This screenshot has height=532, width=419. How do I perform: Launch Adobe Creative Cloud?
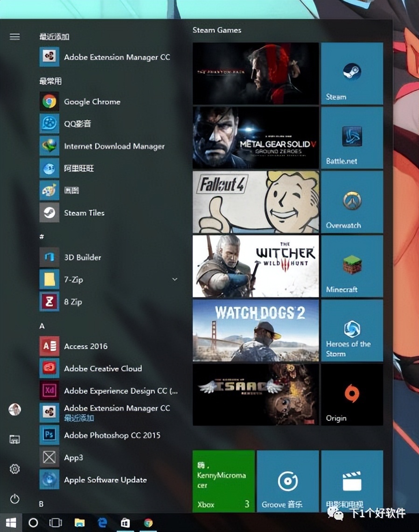pos(109,369)
